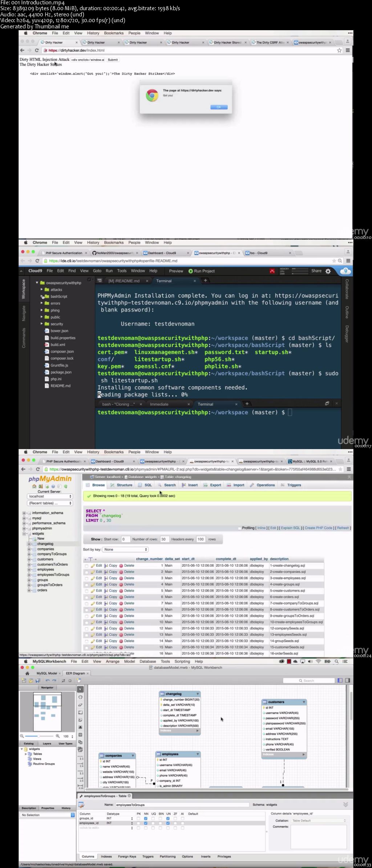Add a new Cloud9 editor tab beside Terminal tab
This screenshot has width=372, height=868.
pyautogui.click(x=205, y=280)
